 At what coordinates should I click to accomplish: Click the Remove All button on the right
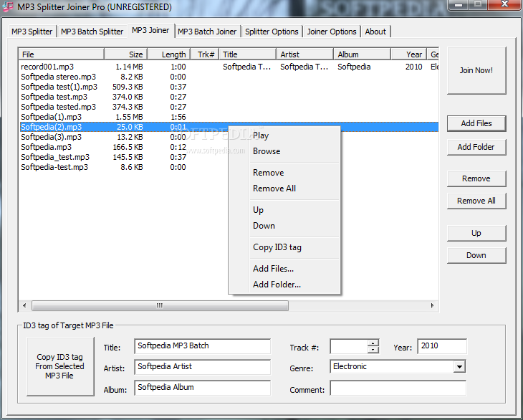476,201
